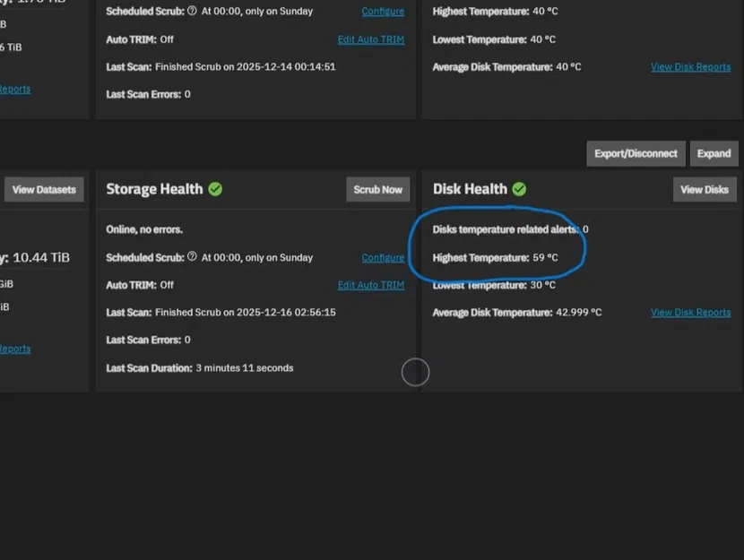This screenshot has height=560, width=744.
Task: Open the View Datasets panel
Action: tap(43, 189)
